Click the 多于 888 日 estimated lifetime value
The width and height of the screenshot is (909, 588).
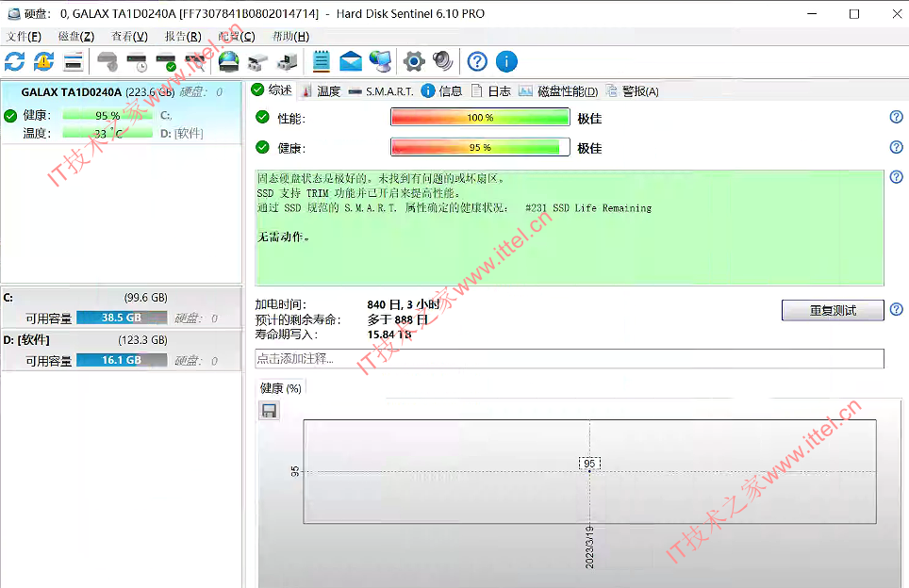(x=398, y=319)
